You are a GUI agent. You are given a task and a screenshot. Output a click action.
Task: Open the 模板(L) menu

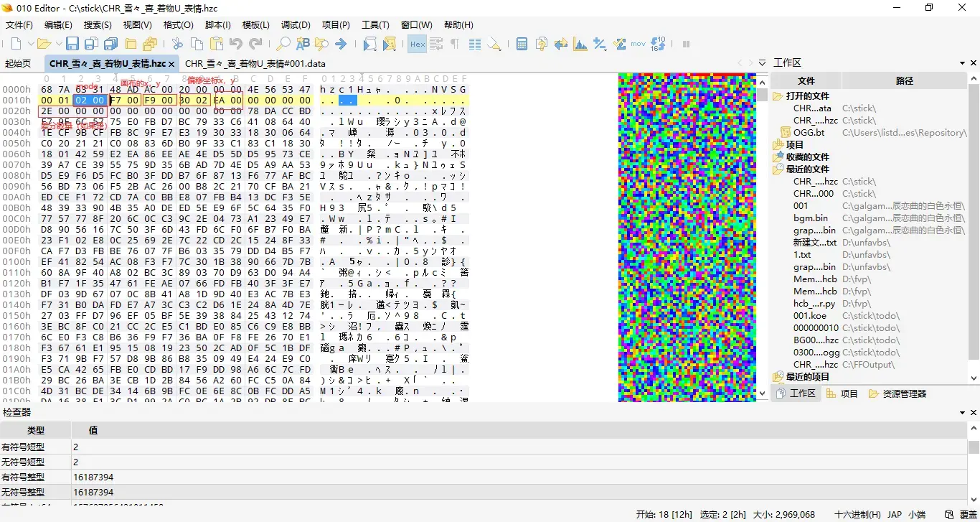tap(256, 24)
